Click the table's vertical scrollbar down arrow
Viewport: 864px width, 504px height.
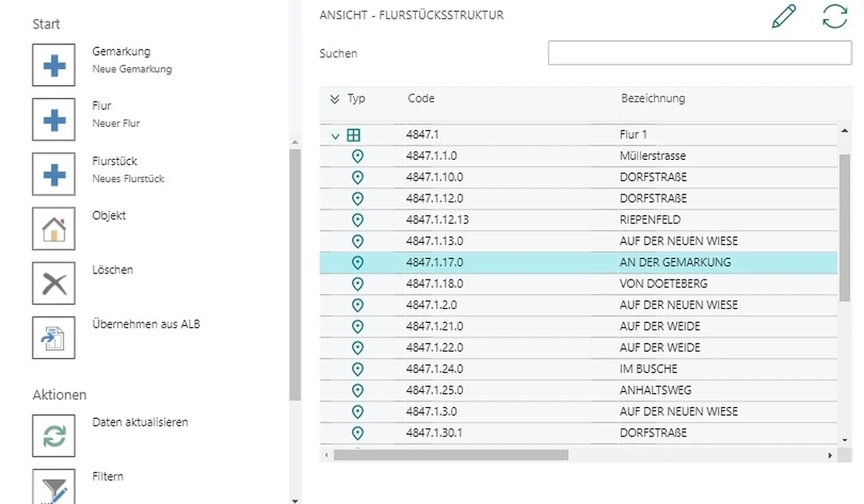[844, 440]
